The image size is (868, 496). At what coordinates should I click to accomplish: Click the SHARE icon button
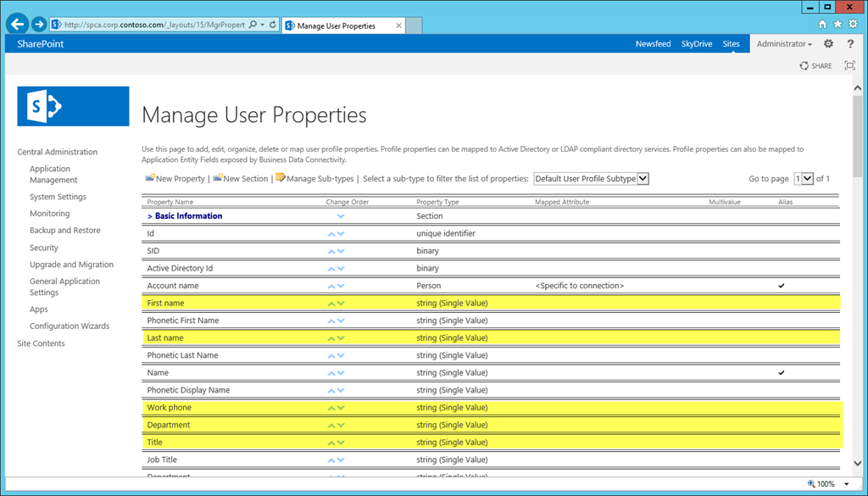pyautogui.click(x=815, y=65)
